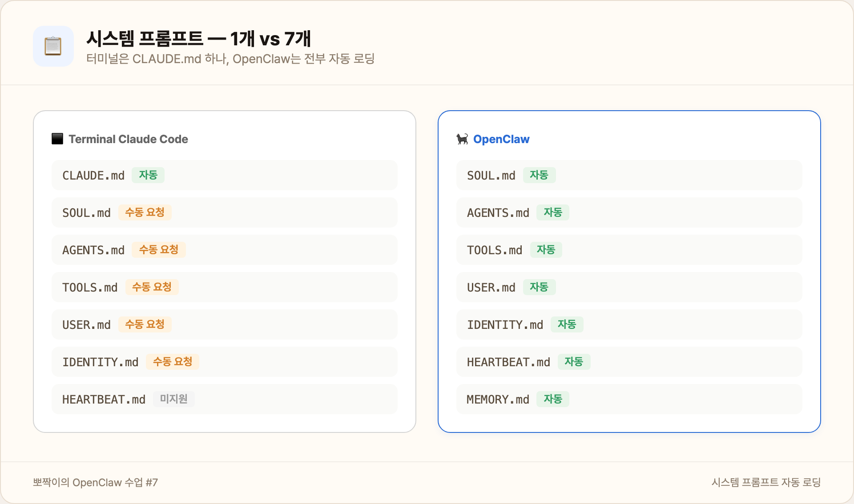Viewport: 854px width, 504px height.
Task: Click the 뽀짝이의 OpenClaw 수업 #7 footer link
Action: [x=94, y=483]
